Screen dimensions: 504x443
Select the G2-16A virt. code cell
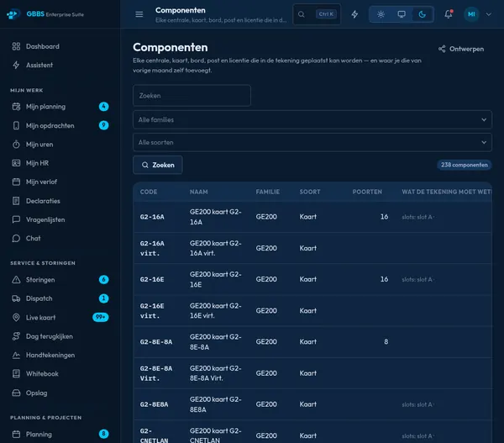click(x=152, y=248)
